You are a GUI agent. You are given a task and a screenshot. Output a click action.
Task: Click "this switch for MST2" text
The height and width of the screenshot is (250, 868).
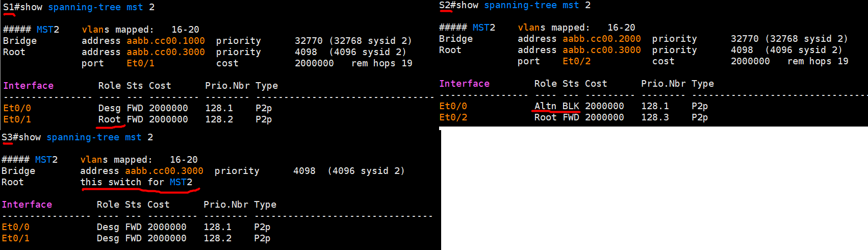(x=136, y=182)
